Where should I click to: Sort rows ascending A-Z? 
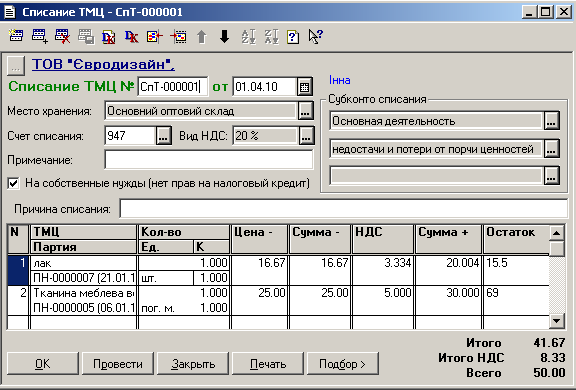248,36
